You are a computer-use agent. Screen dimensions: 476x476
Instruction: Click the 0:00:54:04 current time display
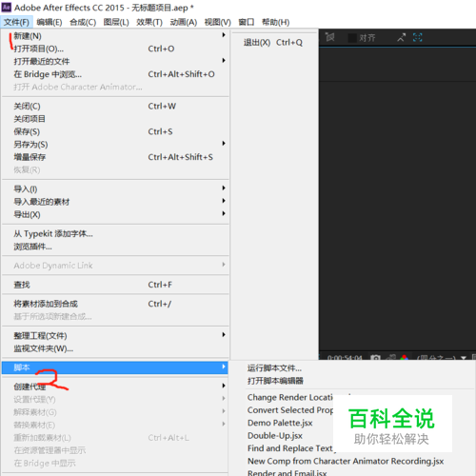(345, 358)
